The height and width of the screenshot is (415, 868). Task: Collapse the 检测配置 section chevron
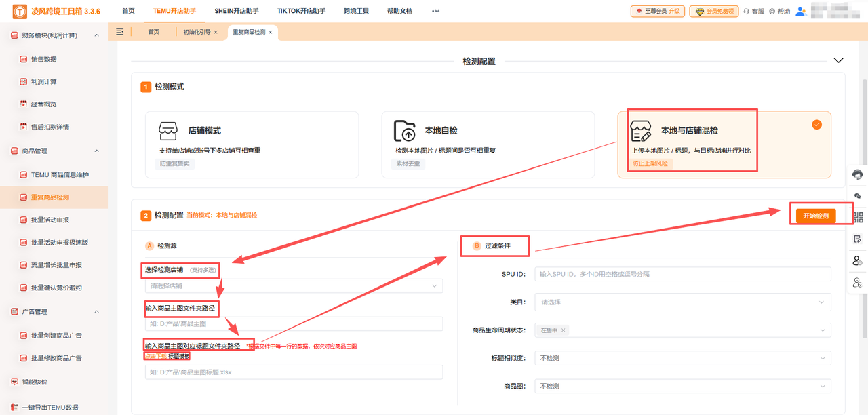point(839,60)
